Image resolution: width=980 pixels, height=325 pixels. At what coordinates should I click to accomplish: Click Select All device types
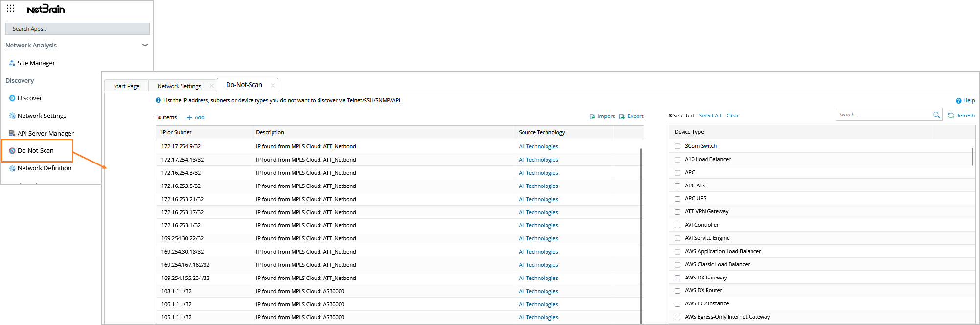pos(710,116)
